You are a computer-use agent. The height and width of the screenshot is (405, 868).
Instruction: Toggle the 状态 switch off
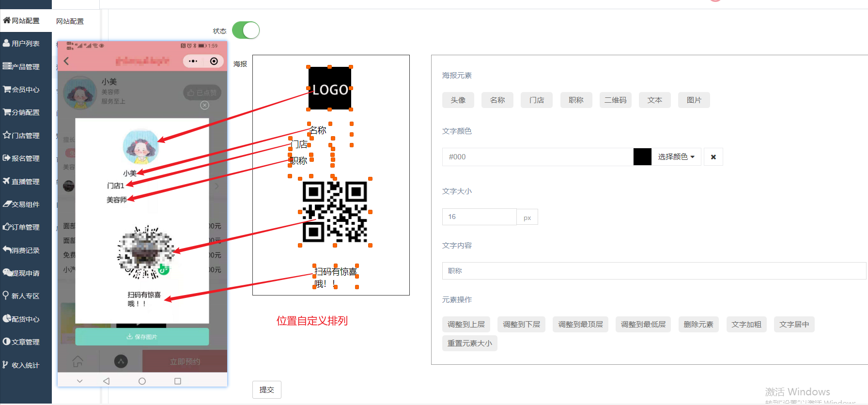[x=246, y=30]
